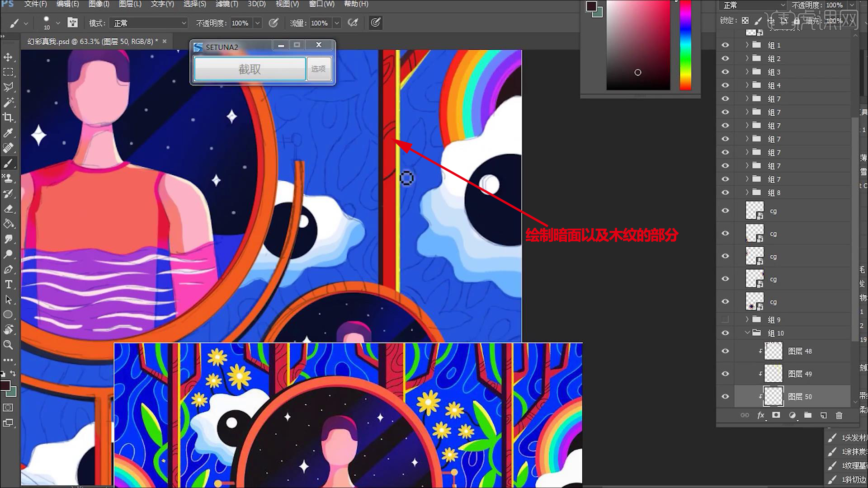Image resolution: width=868 pixels, height=488 pixels.
Task: Expand the 组 9 group
Action: [747, 319]
